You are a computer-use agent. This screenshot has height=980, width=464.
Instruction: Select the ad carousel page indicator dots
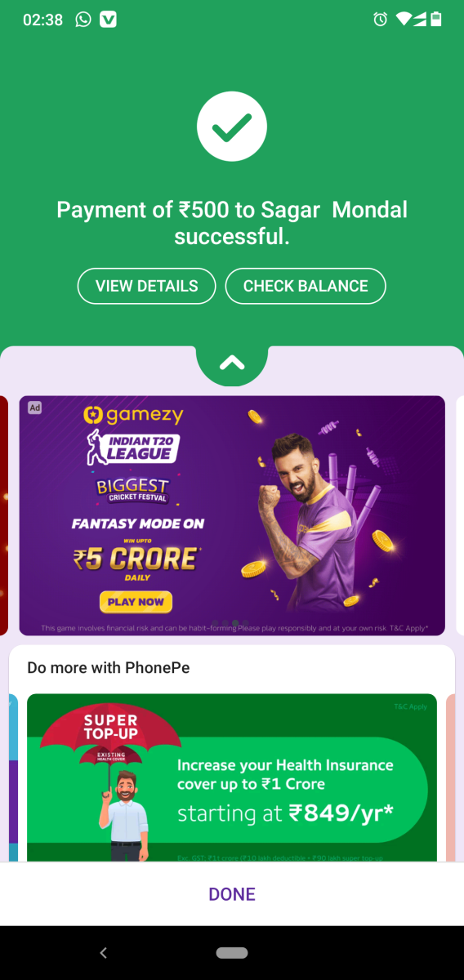pyautogui.click(x=232, y=623)
